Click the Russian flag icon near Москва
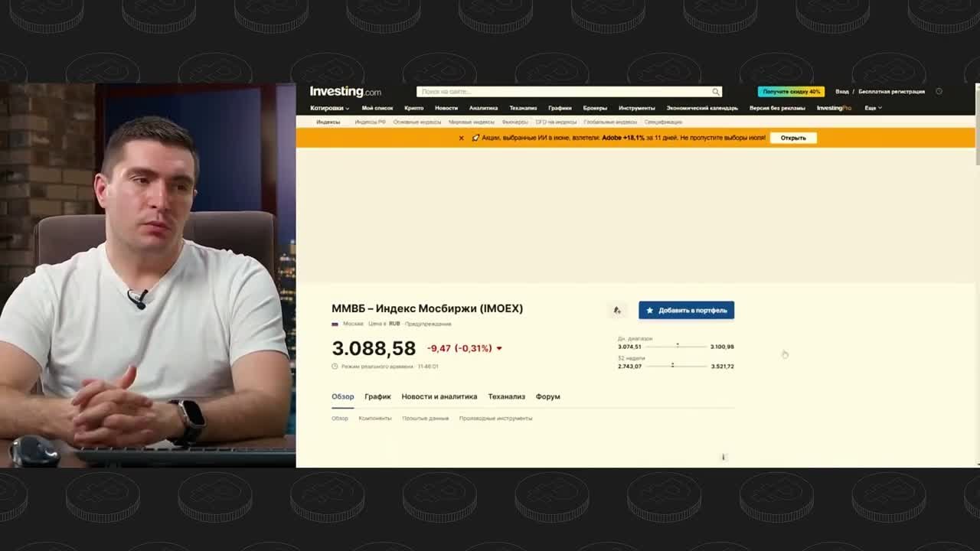Screen dimensions: 980x551 (335, 324)
